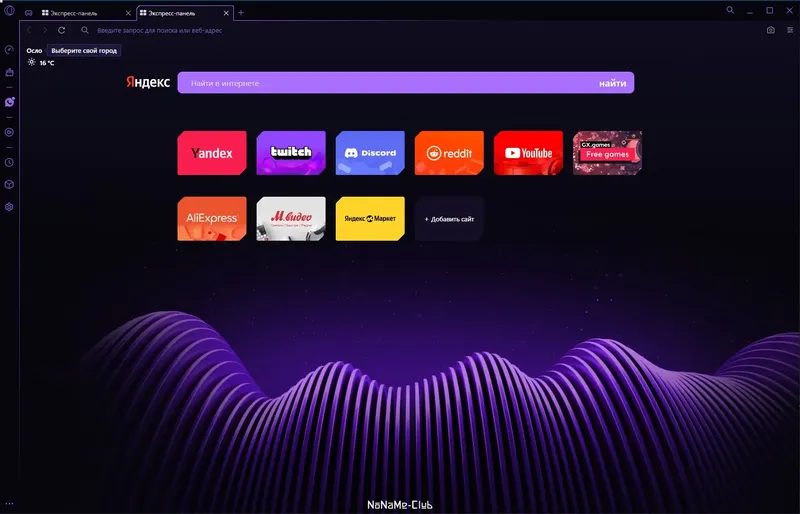This screenshot has width=800, height=514.
Task: Click the Осло city weather label
Action: point(34,51)
